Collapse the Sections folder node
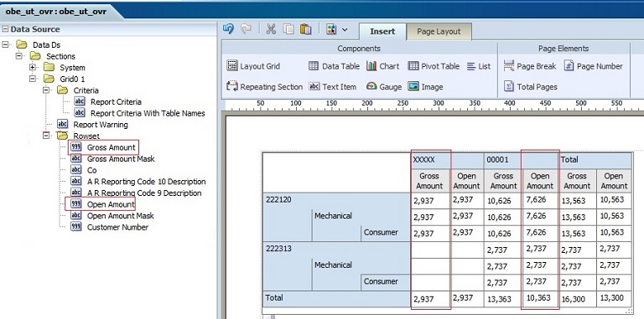Image resolution: width=644 pixels, height=319 pixels. coord(19,56)
